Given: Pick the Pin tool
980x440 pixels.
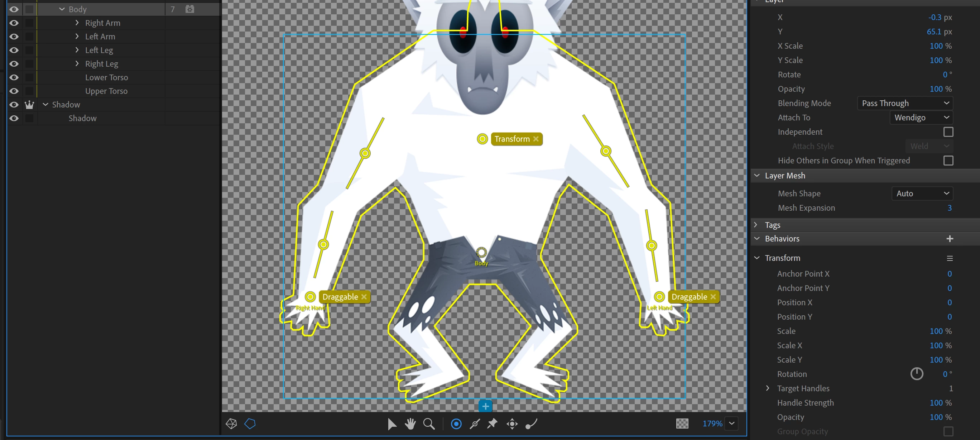Looking at the screenshot, I should (x=493, y=424).
